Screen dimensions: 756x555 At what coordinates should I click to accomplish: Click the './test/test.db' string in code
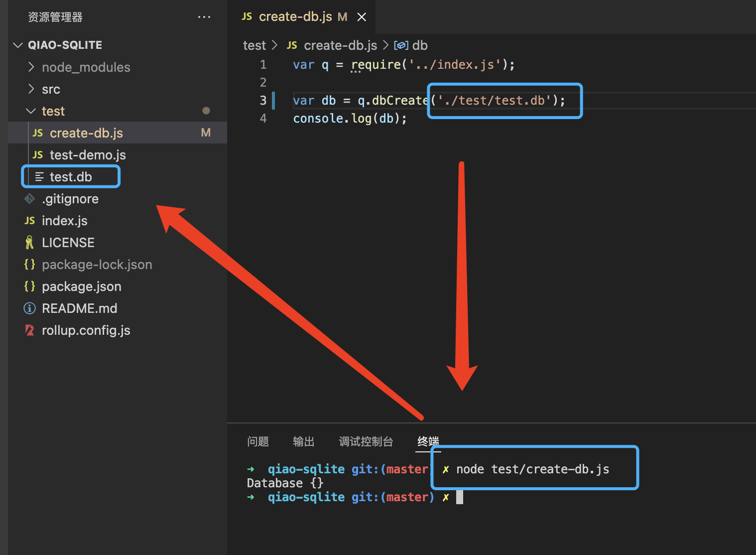[x=495, y=101]
